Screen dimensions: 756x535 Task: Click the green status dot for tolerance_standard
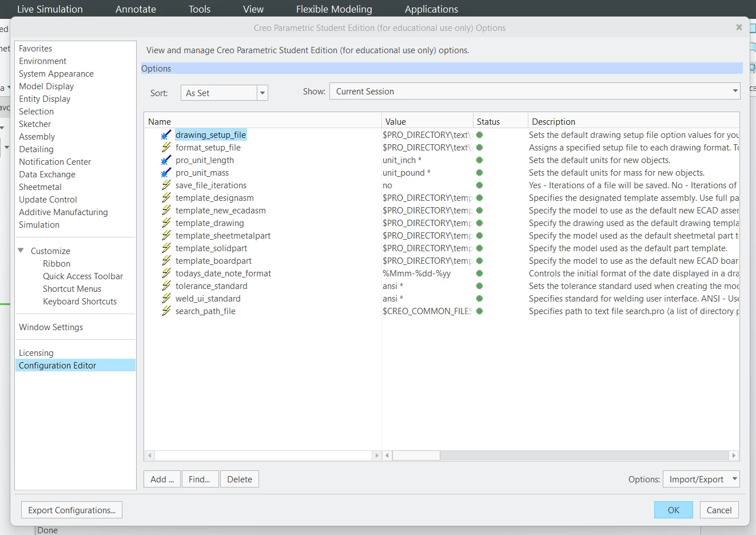(x=479, y=286)
